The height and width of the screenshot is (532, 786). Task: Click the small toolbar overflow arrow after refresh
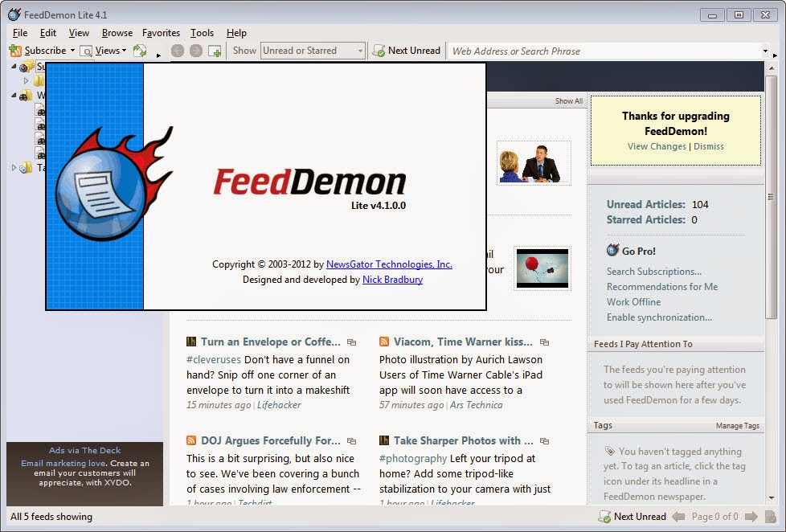tap(158, 55)
